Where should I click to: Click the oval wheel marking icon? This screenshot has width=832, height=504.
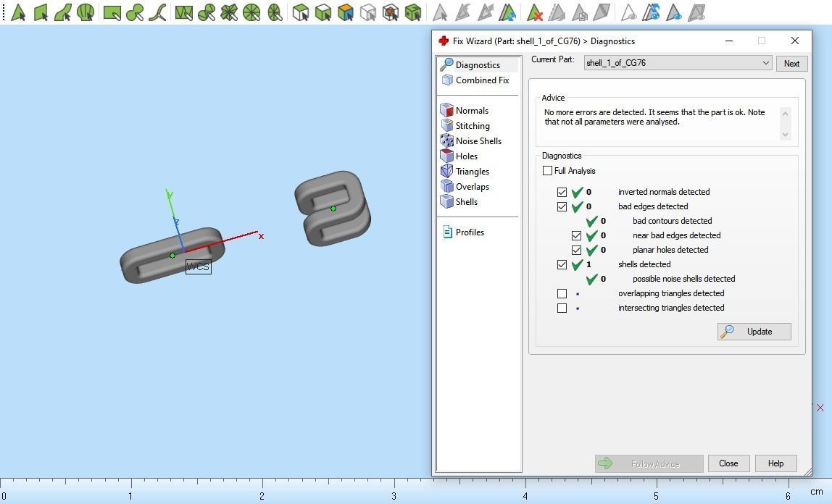tap(275, 12)
